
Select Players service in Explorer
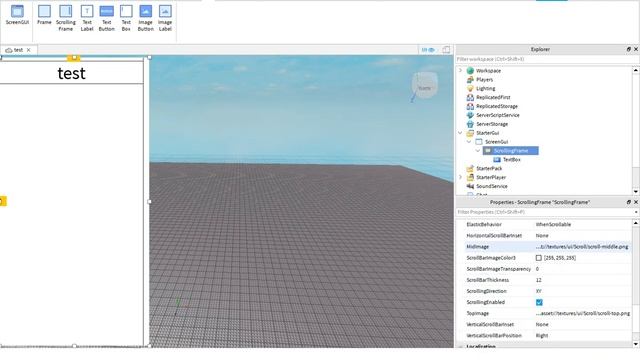tap(484, 80)
